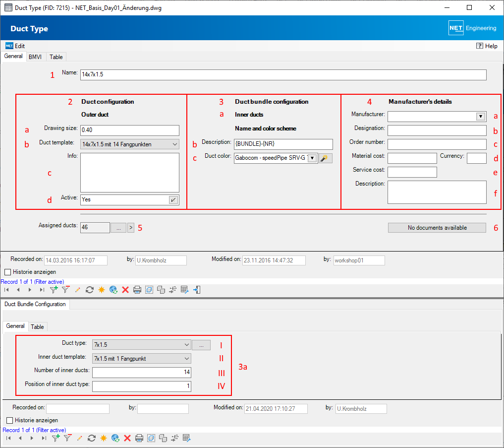Switch to upper Table tab
The image size is (504, 448).
click(56, 57)
